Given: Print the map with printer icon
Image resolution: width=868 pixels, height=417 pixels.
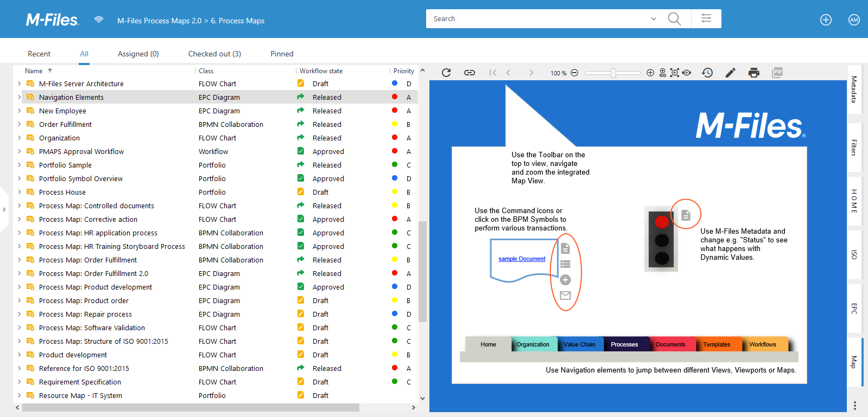Looking at the screenshot, I should 754,73.
